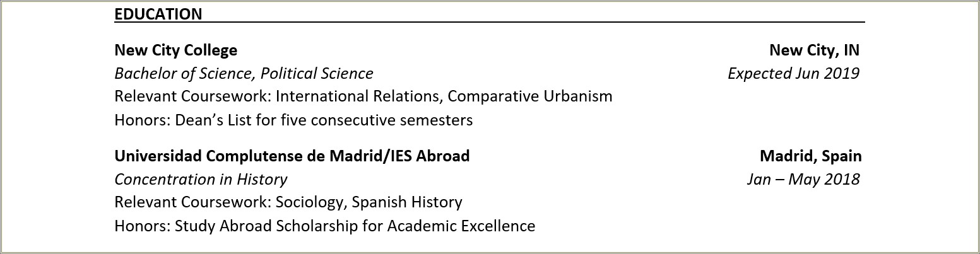Select the New City, IN location text
The width and height of the screenshot is (980, 254).
tap(814, 50)
